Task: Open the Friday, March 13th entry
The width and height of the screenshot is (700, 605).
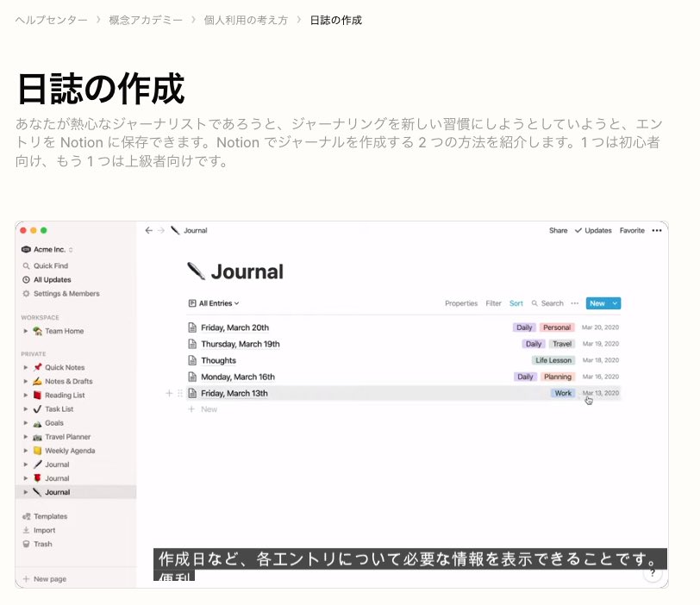Action: click(234, 394)
